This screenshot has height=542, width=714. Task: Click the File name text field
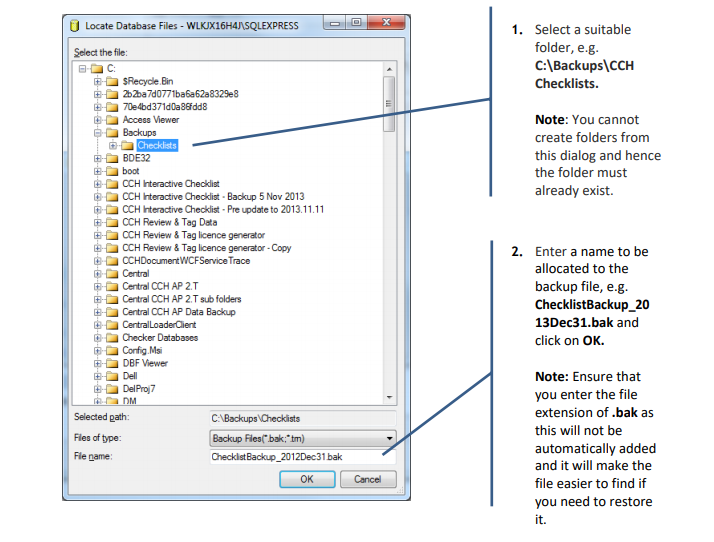302,457
